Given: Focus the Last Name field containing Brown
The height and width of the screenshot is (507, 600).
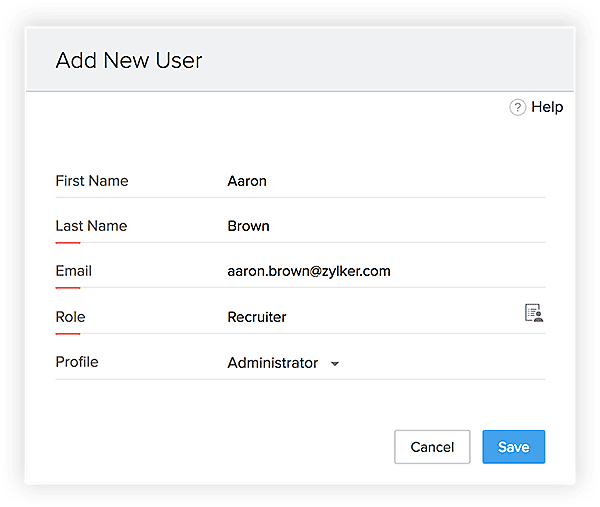Looking at the screenshot, I should 386,226.
